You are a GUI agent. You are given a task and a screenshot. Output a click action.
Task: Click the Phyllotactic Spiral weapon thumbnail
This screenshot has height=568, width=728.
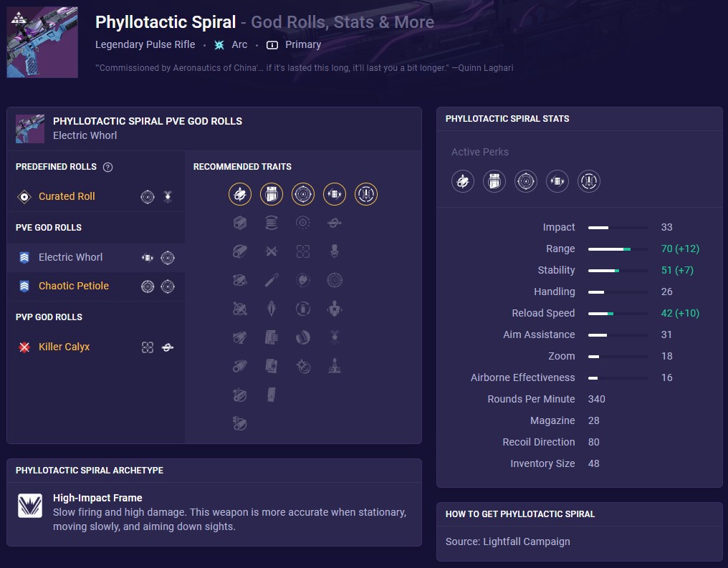(42, 42)
